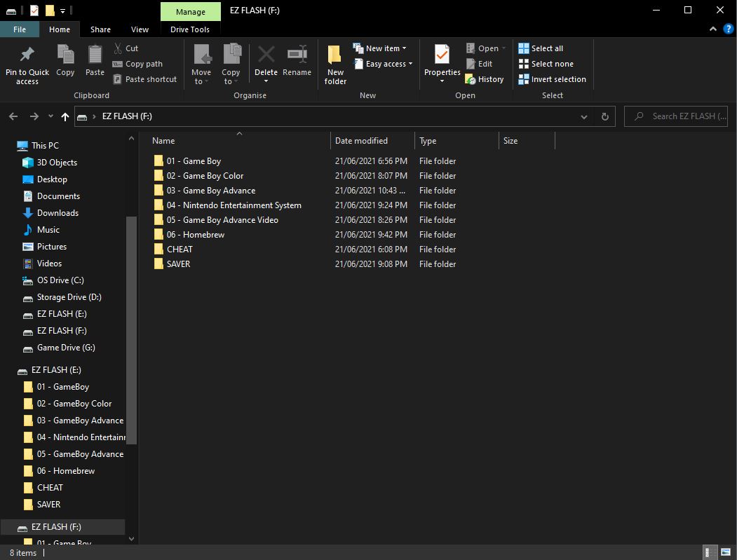The height and width of the screenshot is (560, 737).
Task: Select the 03 - Game Boy Advance folder
Action: coord(205,190)
